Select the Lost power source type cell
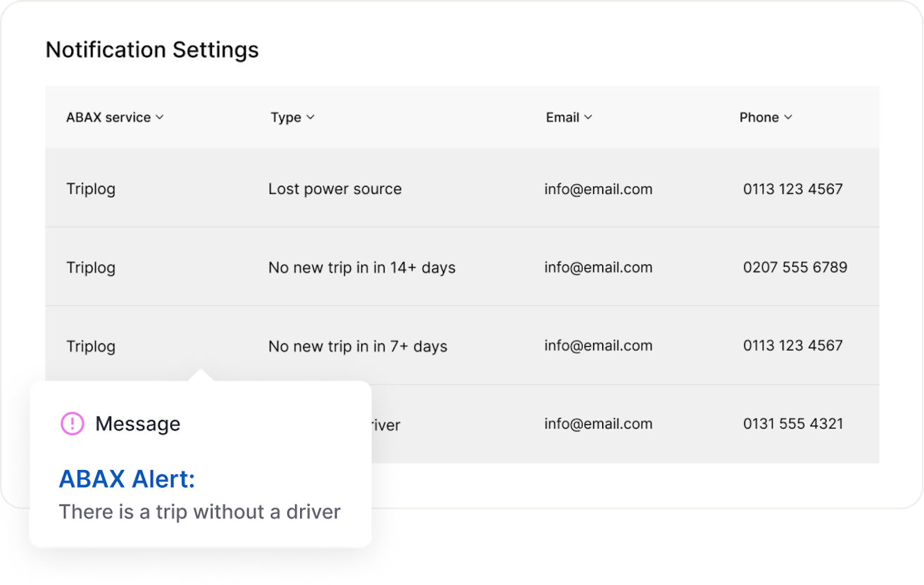Image resolution: width=924 pixels, height=585 pixels. 335,189
